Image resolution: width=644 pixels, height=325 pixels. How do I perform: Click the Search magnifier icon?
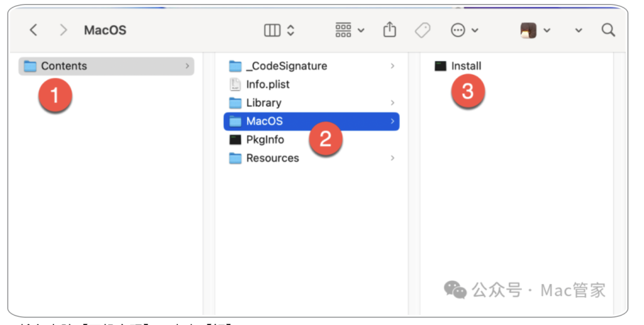pyautogui.click(x=608, y=30)
